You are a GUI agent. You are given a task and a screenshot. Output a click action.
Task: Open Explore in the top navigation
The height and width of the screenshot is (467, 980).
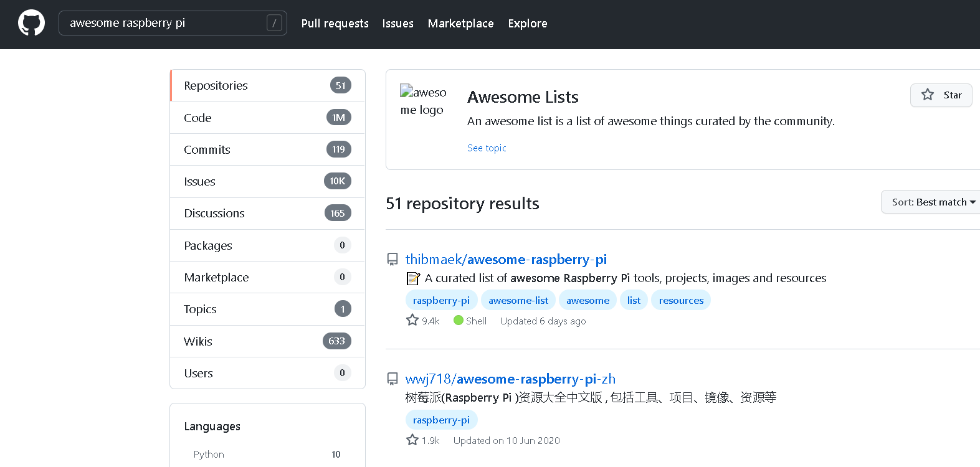click(x=528, y=24)
